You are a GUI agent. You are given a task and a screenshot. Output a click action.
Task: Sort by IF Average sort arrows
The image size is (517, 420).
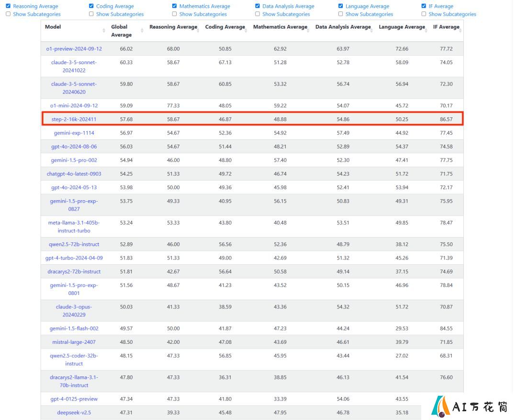coord(461,30)
